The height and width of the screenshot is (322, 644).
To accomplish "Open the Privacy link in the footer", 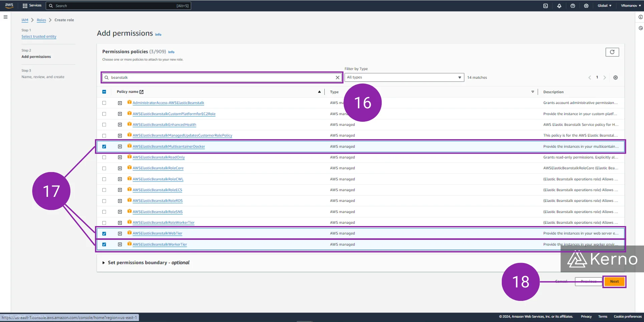I will 586,317.
